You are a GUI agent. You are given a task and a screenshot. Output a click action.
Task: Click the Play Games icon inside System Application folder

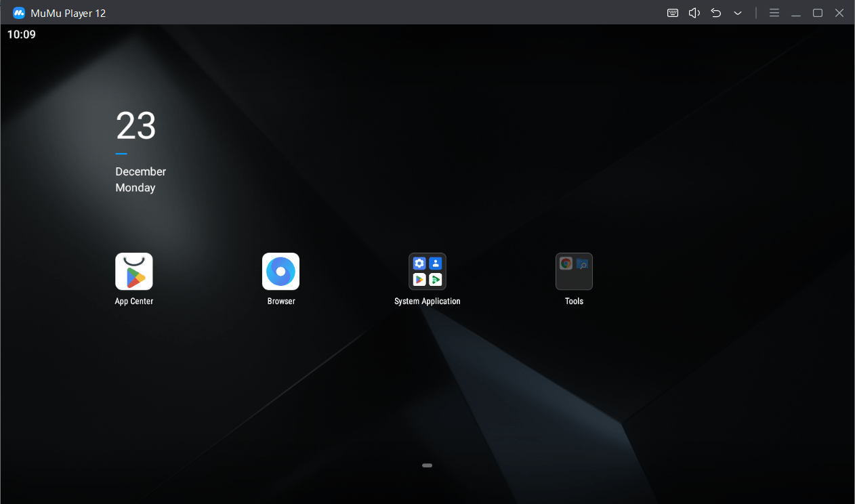(436, 279)
